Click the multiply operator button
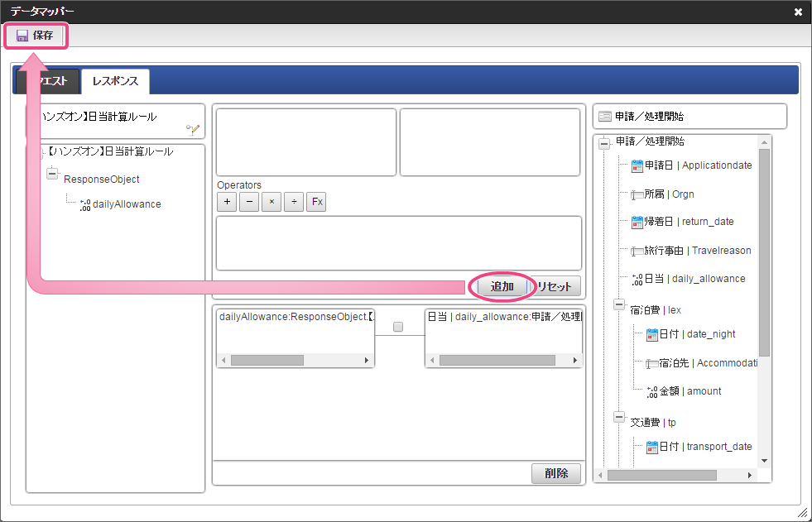This screenshot has width=812, height=522. 271,202
